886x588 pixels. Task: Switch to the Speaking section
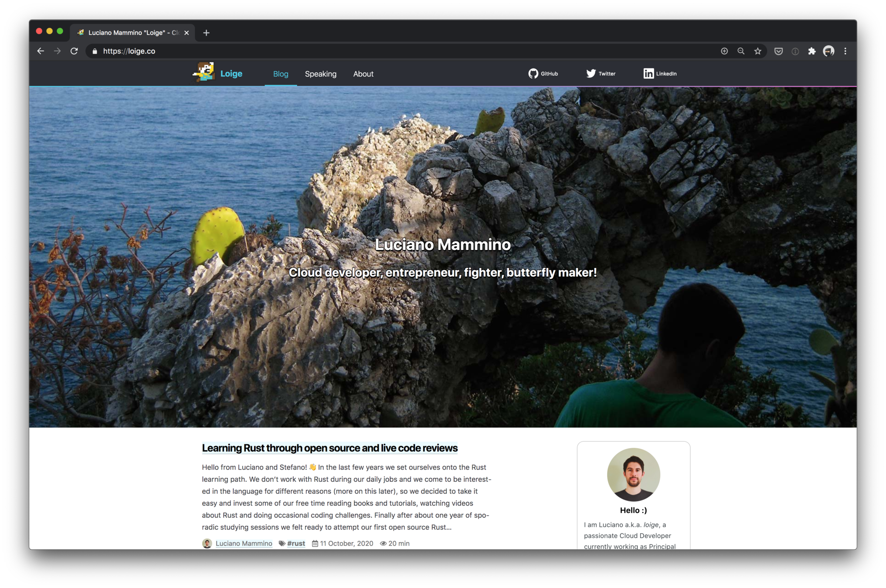pyautogui.click(x=320, y=74)
